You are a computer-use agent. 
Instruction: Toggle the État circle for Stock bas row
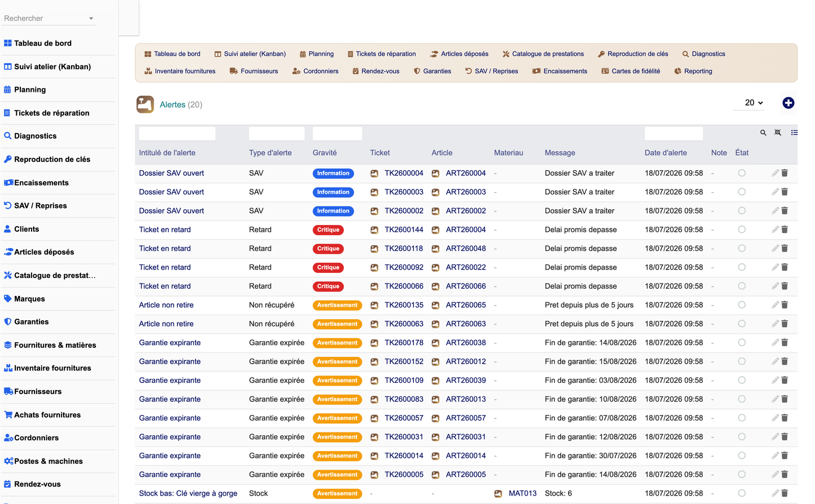742,493
